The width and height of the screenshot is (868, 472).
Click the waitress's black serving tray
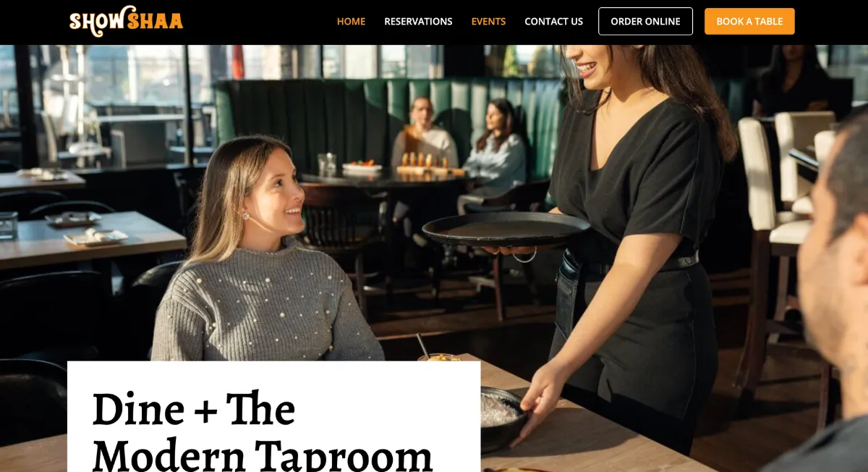click(x=506, y=229)
